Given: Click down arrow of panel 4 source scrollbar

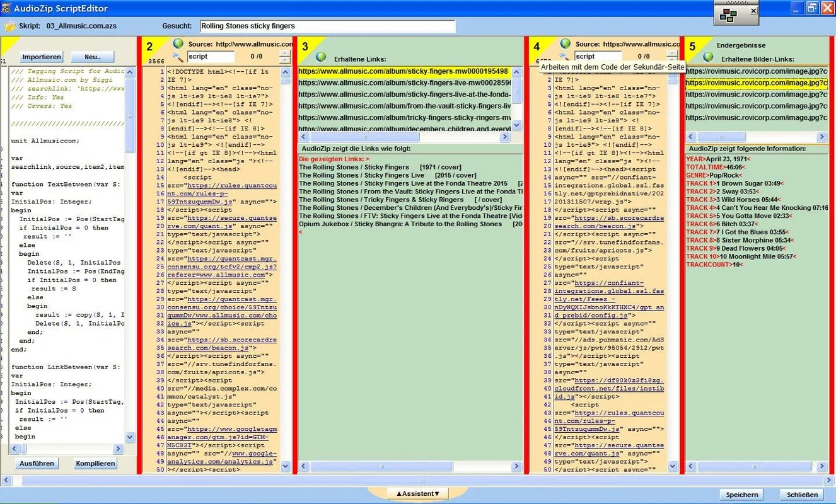Looking at the screenshot, I should click(x=672, y=466).
